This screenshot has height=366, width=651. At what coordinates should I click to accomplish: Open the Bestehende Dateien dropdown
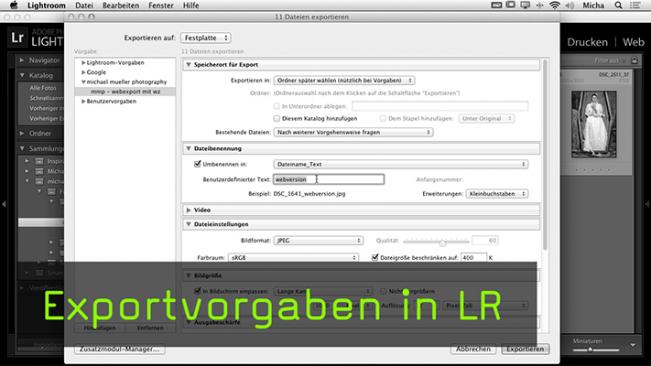(353, 132)
